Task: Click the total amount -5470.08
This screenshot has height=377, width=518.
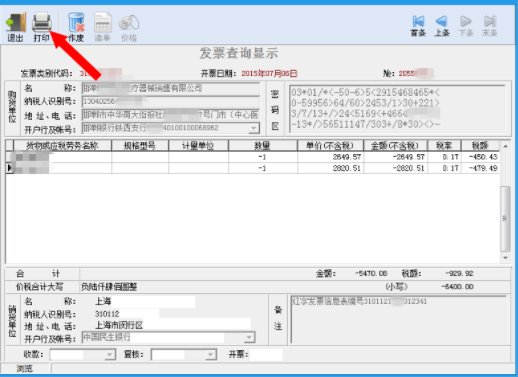Action: tap(371, 274)
